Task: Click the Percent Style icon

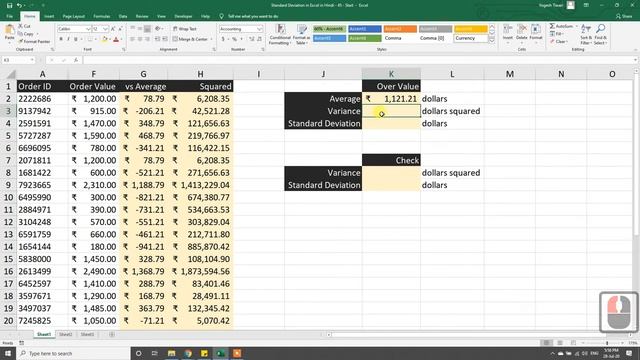Action: point(234,39)
